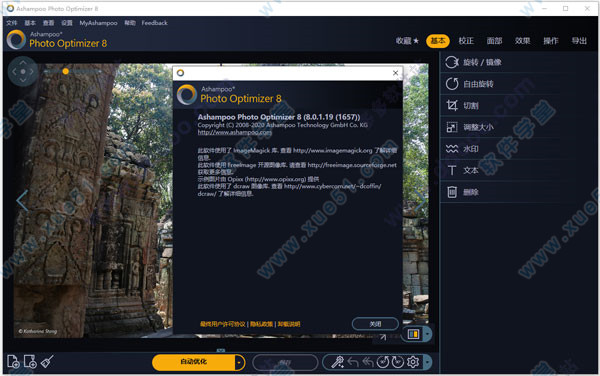
Task: Switch to the 基本 (Basic) tab
Action: point(438,41)
